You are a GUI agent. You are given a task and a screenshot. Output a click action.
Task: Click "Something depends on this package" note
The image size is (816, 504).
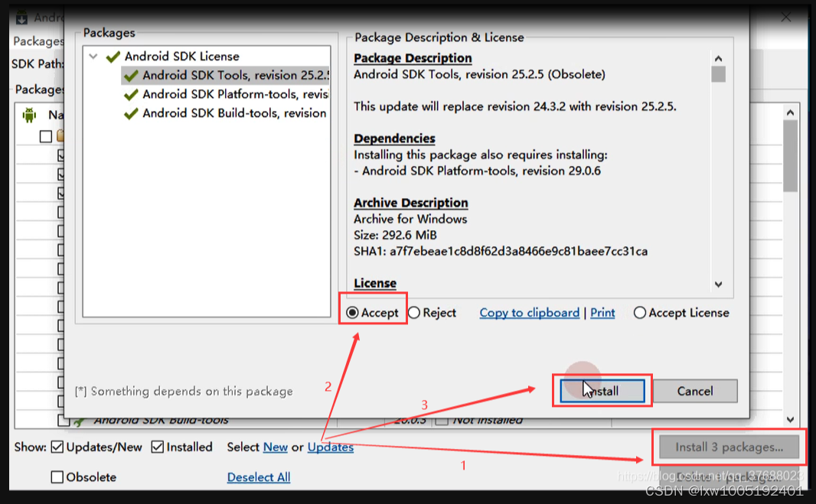coord(184,391)
